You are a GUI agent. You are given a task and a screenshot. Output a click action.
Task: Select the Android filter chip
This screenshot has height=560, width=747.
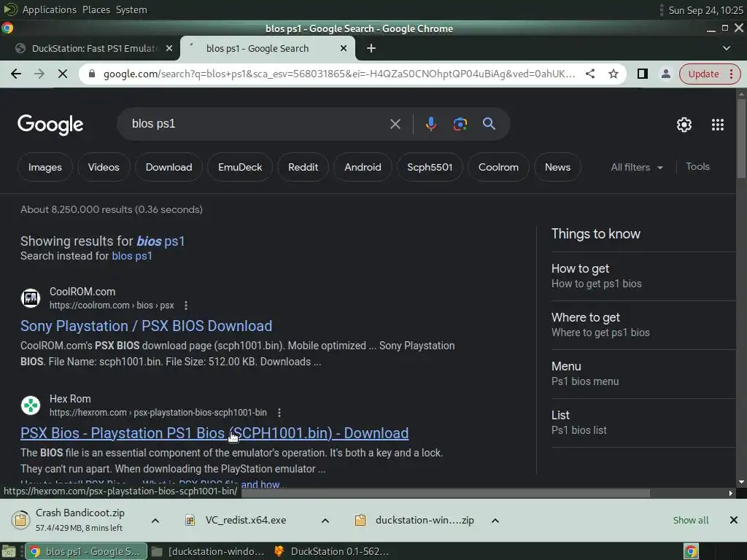[x=363, y=167]
